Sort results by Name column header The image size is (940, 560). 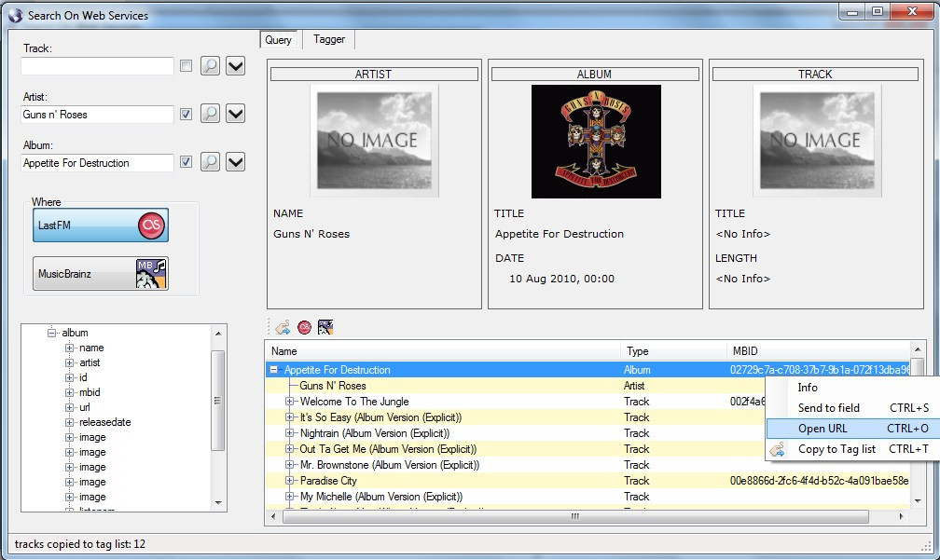[x=442, y=351]
